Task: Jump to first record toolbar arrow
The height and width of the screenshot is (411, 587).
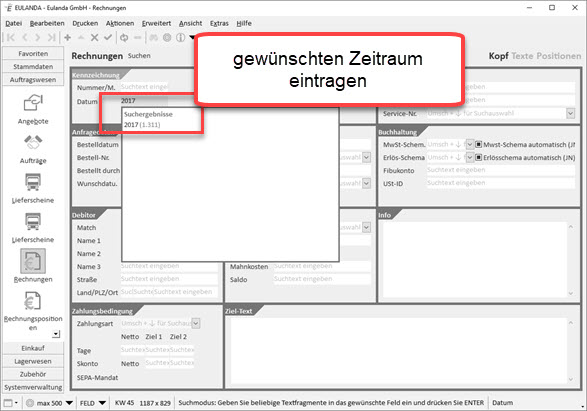Action: click(11, 37)
